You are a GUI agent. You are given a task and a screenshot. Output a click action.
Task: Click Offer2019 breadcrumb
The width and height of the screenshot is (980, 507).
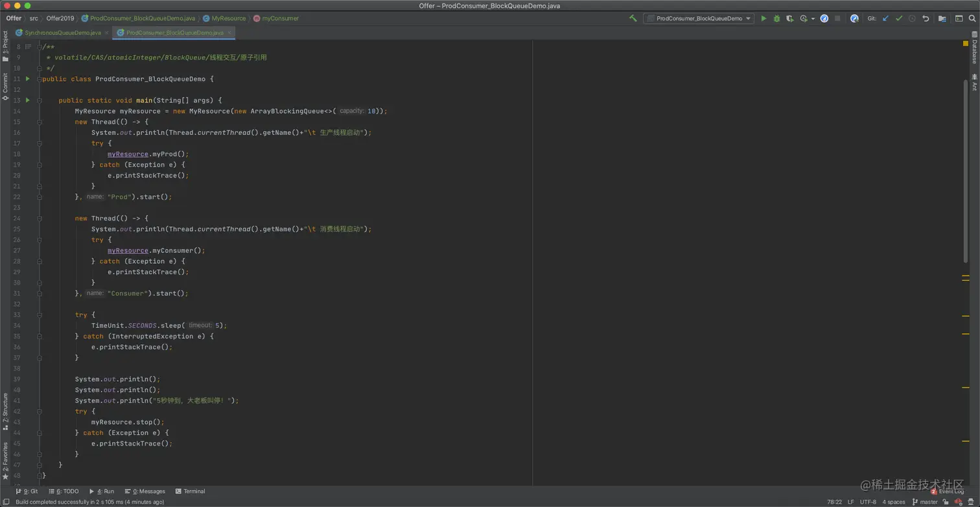60,18
